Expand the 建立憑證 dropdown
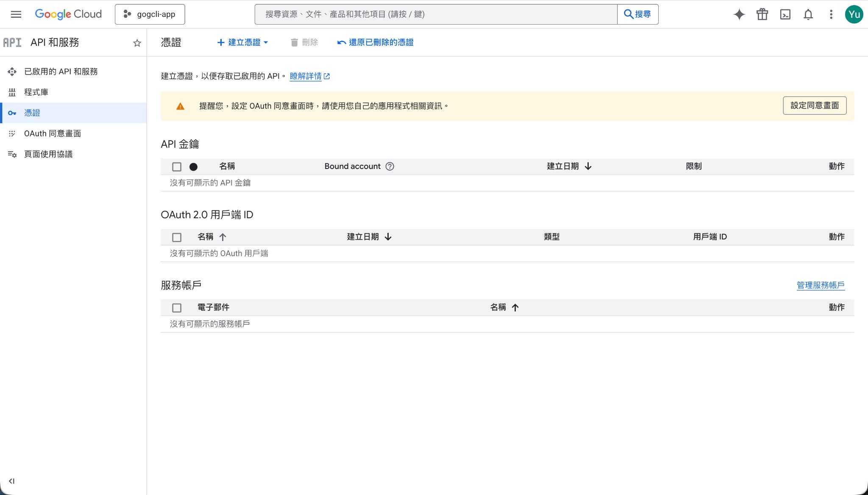The height and width of the screenshot is (495, 868). (243, 42)
